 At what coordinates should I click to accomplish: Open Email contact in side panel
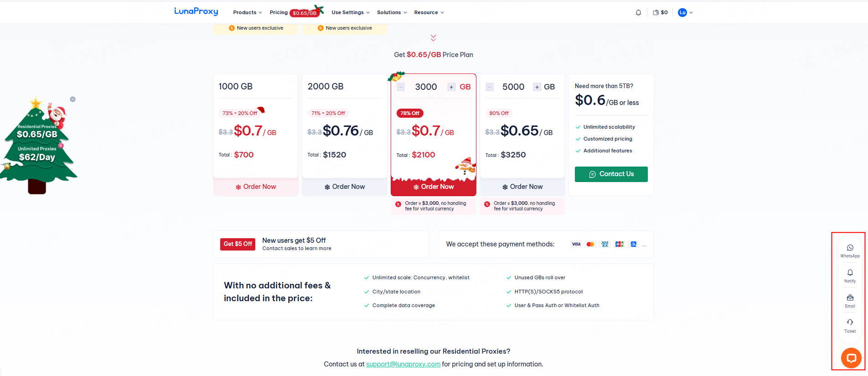(850, 301)
